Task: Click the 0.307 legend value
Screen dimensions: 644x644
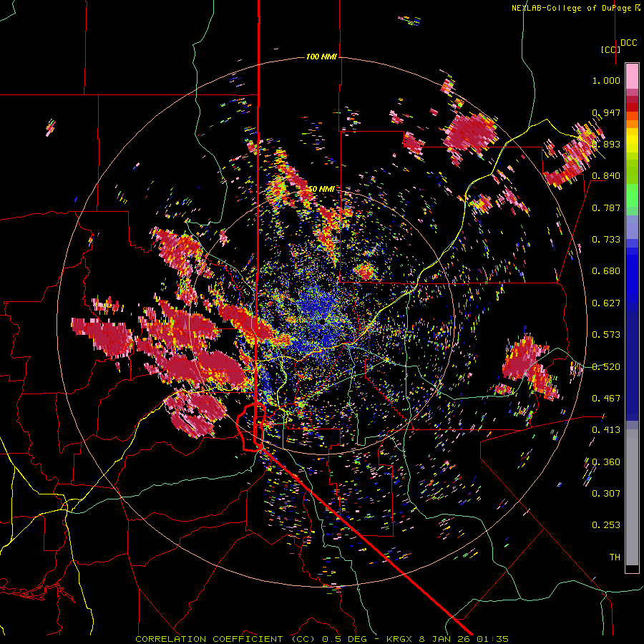Action: [606, 494]
